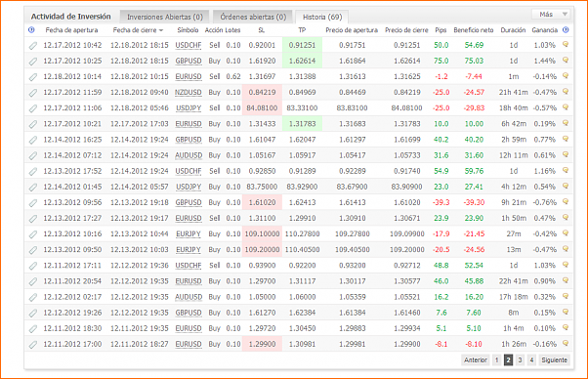Viewport: 588px width, 379px height.
Task: Go to next page with Siguiente
Action: 554,359
